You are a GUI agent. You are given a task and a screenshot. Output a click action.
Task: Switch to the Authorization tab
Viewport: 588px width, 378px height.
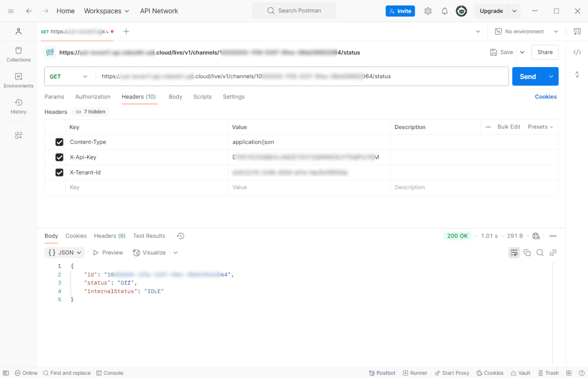(93, 97)
